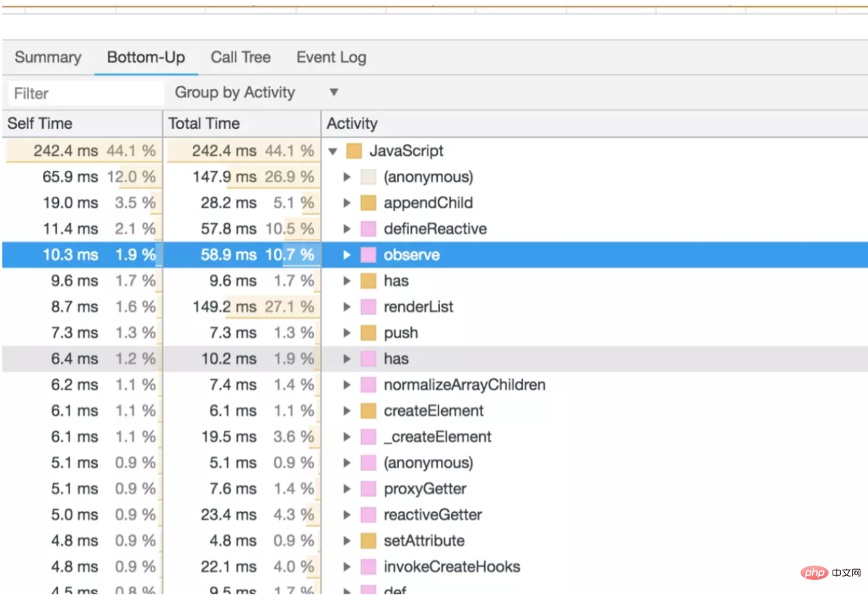Expand the has row with 6.4 ms

pyautogui.click(x=347, y=359)
